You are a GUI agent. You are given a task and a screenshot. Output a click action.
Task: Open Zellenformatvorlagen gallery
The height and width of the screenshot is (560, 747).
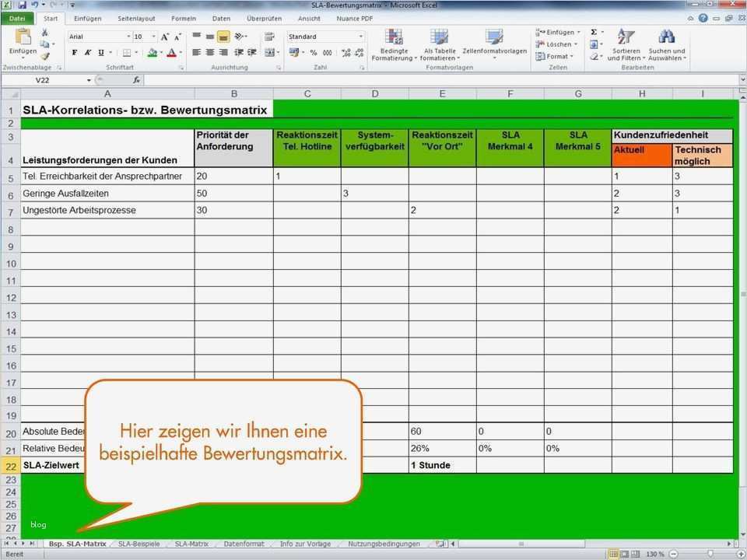[495, 44]
